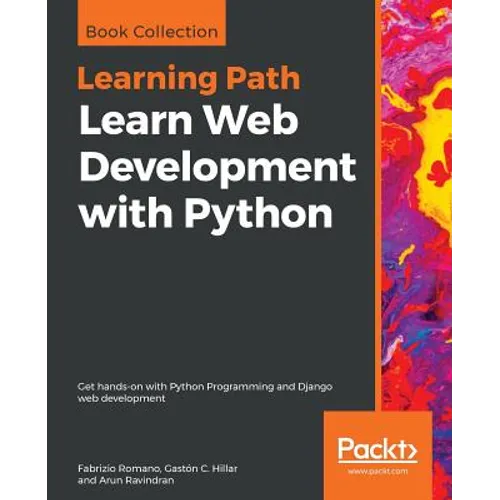Click the www.packt.com web address
The width and height of the screenshot is (500, 500).
(378, 471)
